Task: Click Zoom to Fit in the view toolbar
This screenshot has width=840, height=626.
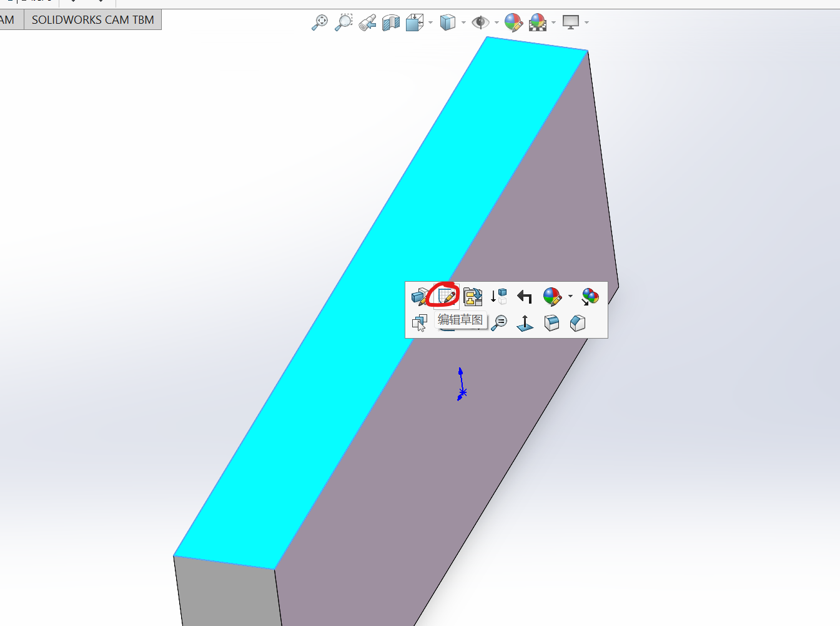Action: point(319,22)
